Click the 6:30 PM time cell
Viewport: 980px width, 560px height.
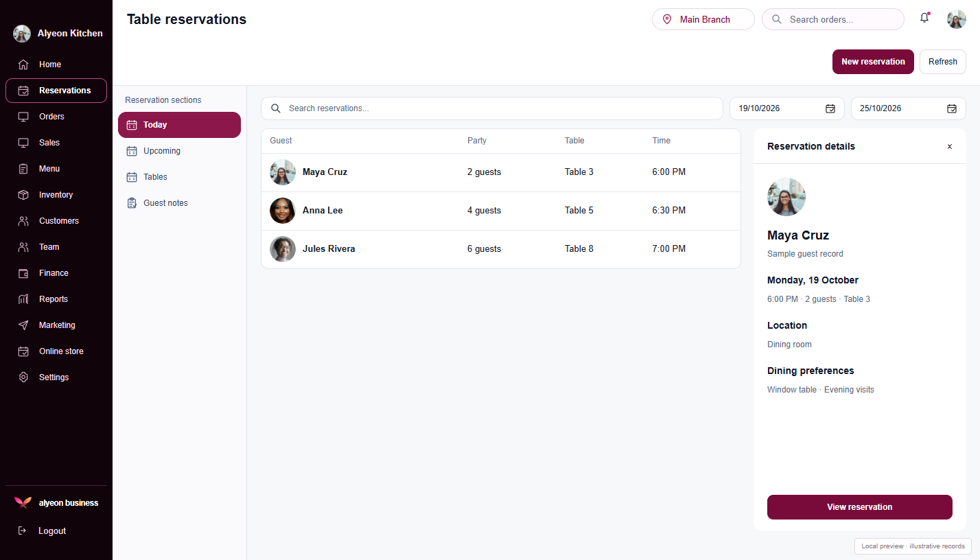669,211
